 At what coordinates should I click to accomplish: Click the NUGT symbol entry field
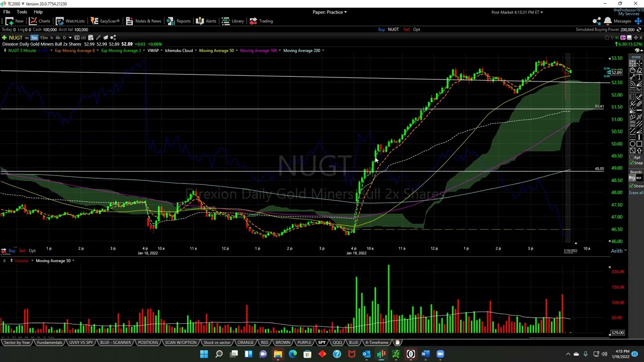click(x=16, y=38)
